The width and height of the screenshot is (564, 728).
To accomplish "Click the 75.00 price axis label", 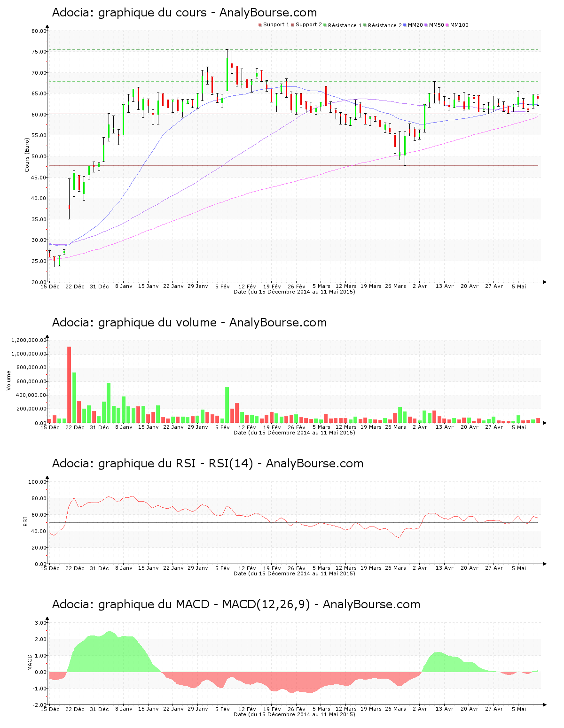I will (39, 52).
